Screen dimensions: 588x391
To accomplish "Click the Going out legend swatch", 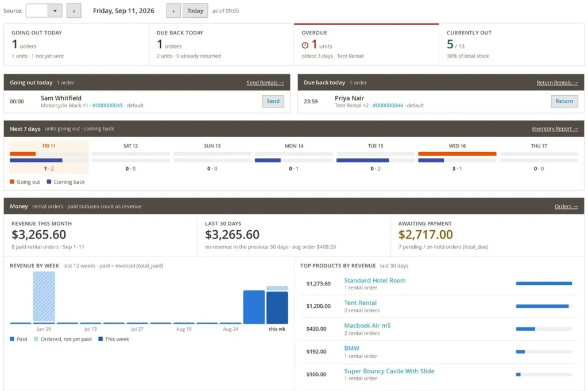I will click(12, 182).
